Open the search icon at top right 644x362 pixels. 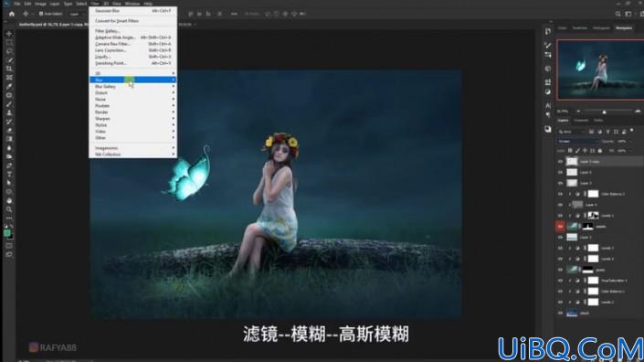(x=618, y=14)
